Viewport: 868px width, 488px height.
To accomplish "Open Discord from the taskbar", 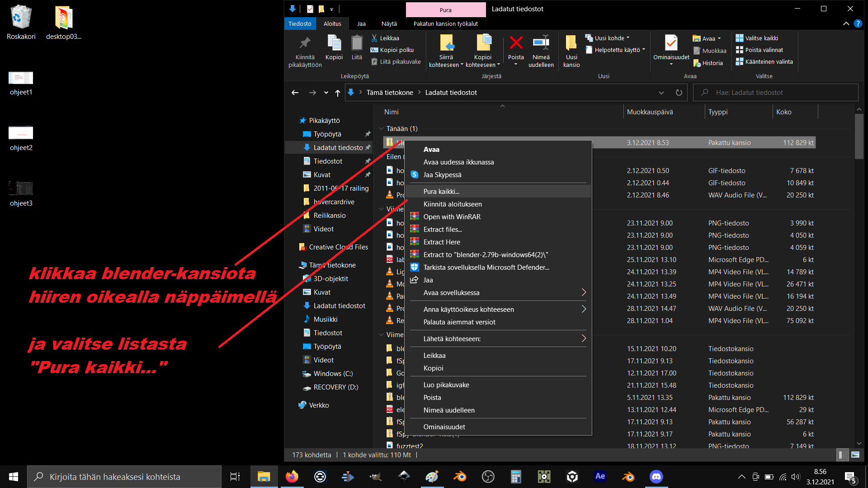I will coord(656,477).
